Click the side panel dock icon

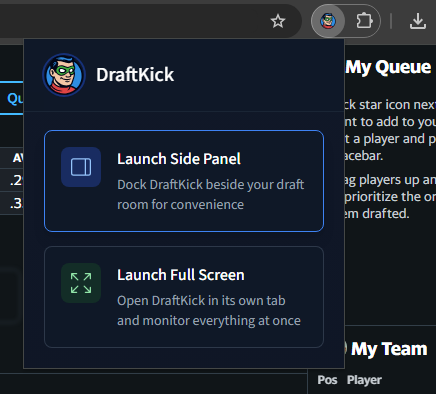pyautogui.click(x=81, y=167)
